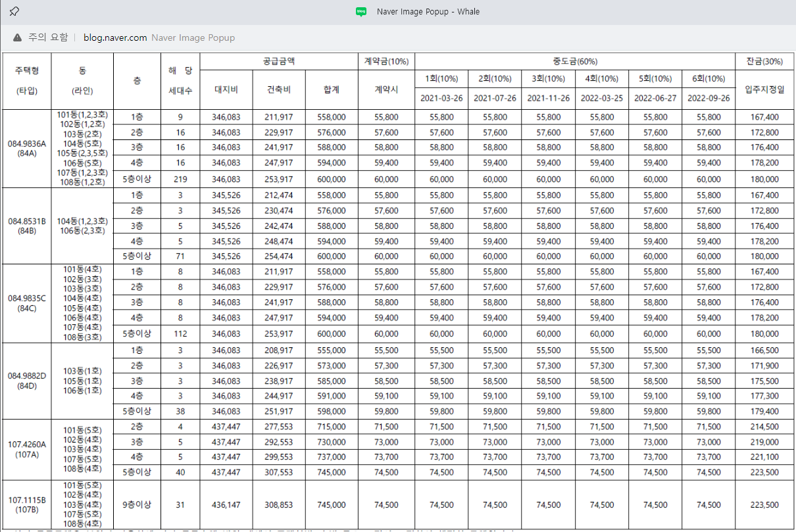The height and width of the screenshot is (532, 796).
Task: Select the blog.naver.com address text
Action: point(115,37)
